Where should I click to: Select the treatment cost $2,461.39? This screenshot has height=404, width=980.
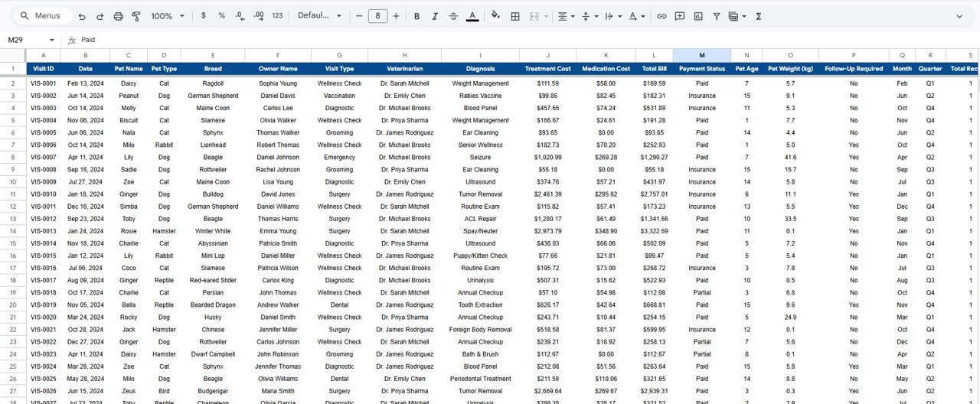(x=548, y=194)
